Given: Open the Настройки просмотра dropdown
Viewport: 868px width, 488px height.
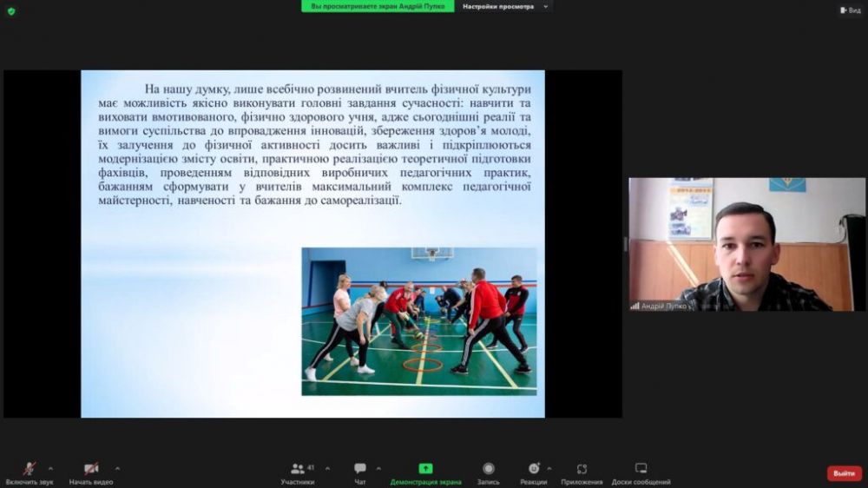Looking at the screenshot, I should pyautogui.click(x=505, y=6).
